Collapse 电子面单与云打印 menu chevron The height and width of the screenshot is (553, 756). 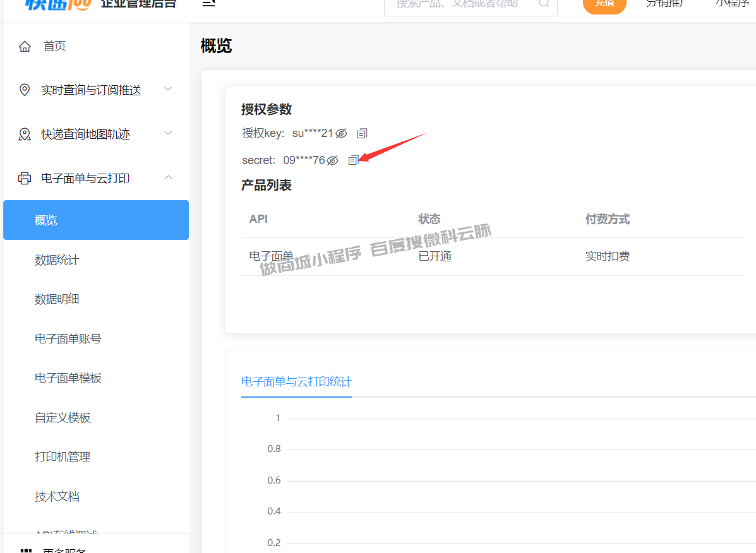pos(168,177)
